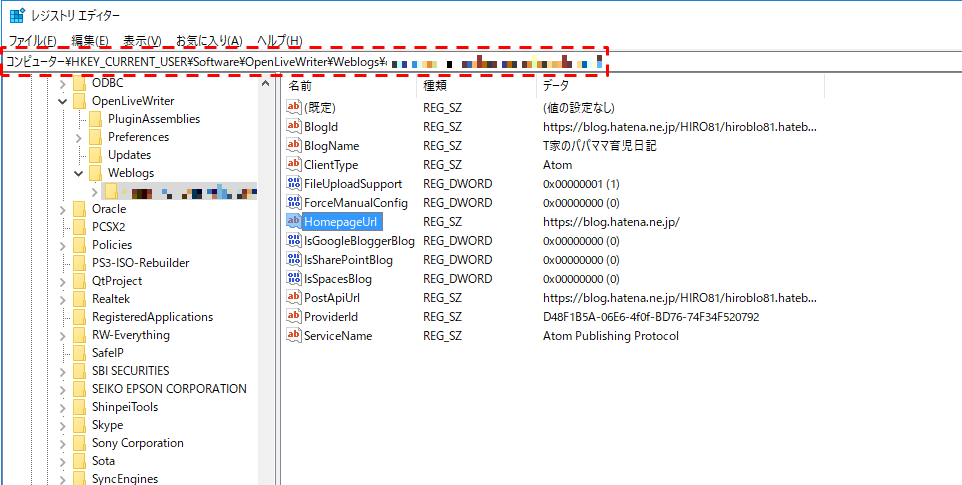This screenshot has height=485, width=962.
Task: Click the ClientType string value icon
Action: (294, 164)
